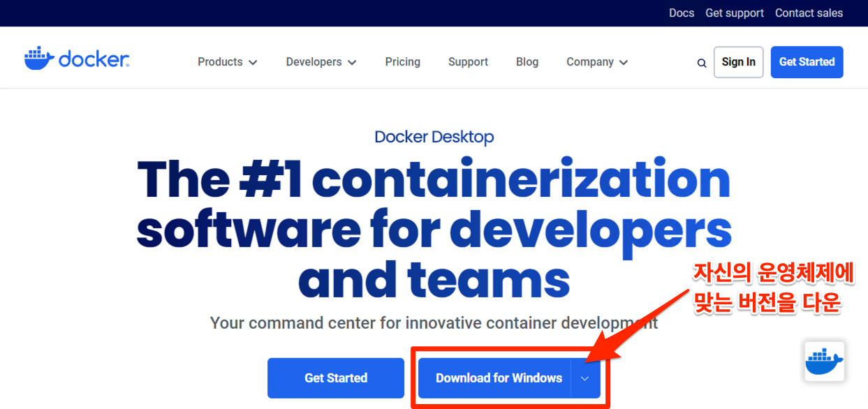Click the hero Get Started button
Screen dimensions: 868x409
336,378
